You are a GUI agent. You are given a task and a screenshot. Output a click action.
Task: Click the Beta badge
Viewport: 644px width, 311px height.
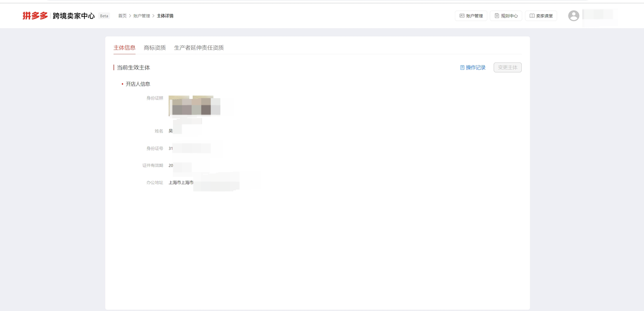104,16
